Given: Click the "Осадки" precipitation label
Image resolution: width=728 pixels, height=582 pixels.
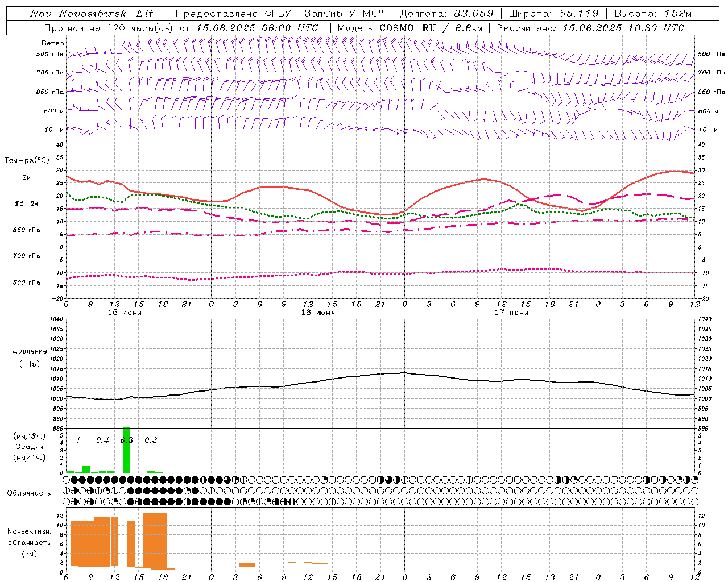Looking at the screenshot, I should click(x=29, y=447).
